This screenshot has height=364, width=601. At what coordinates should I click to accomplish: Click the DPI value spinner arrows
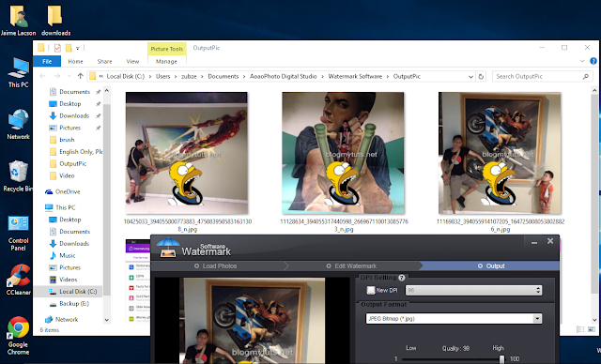click(x=538, y=290)
